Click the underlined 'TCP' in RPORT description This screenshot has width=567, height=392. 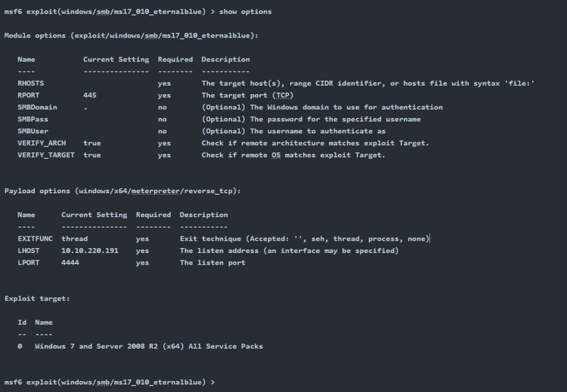(282, 95)
